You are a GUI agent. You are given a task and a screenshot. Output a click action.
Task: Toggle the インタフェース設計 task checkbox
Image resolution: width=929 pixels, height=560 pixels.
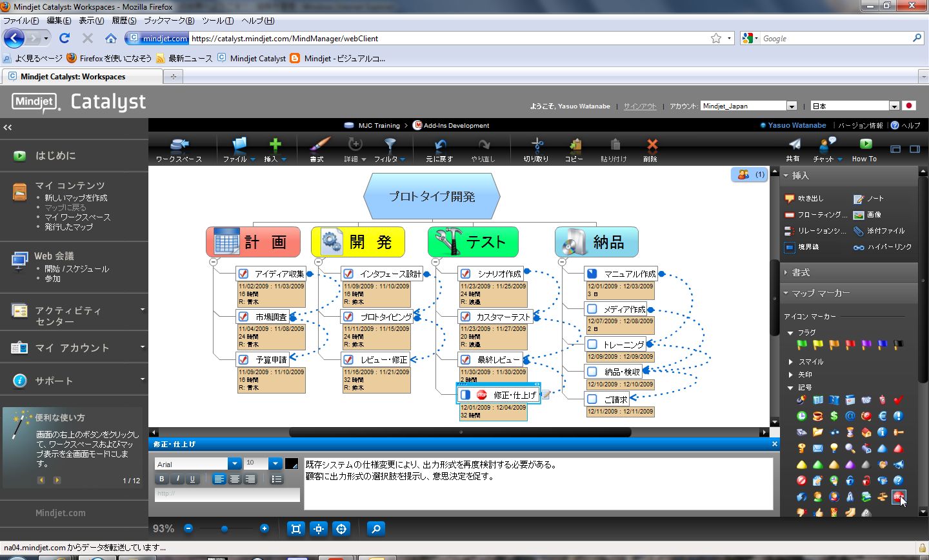348,274
